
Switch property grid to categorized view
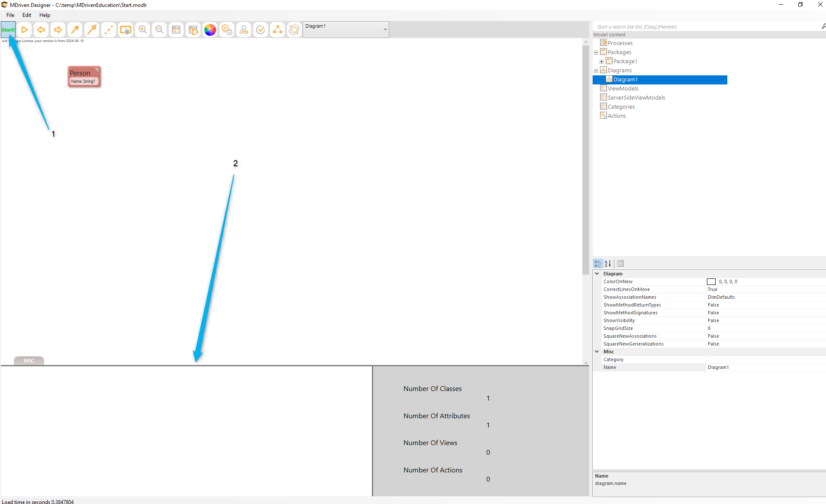(x=598, y=263)
